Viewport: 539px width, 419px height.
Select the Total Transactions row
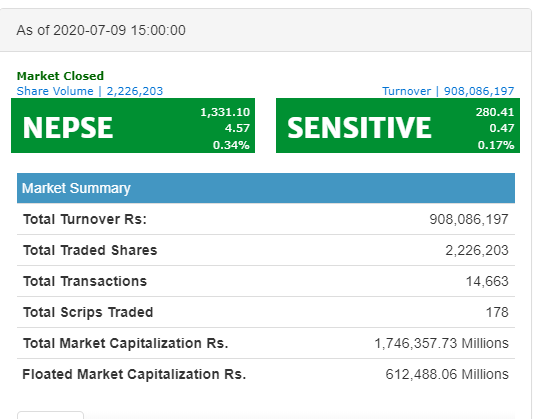pyautogui.click(x=266, y=281)
